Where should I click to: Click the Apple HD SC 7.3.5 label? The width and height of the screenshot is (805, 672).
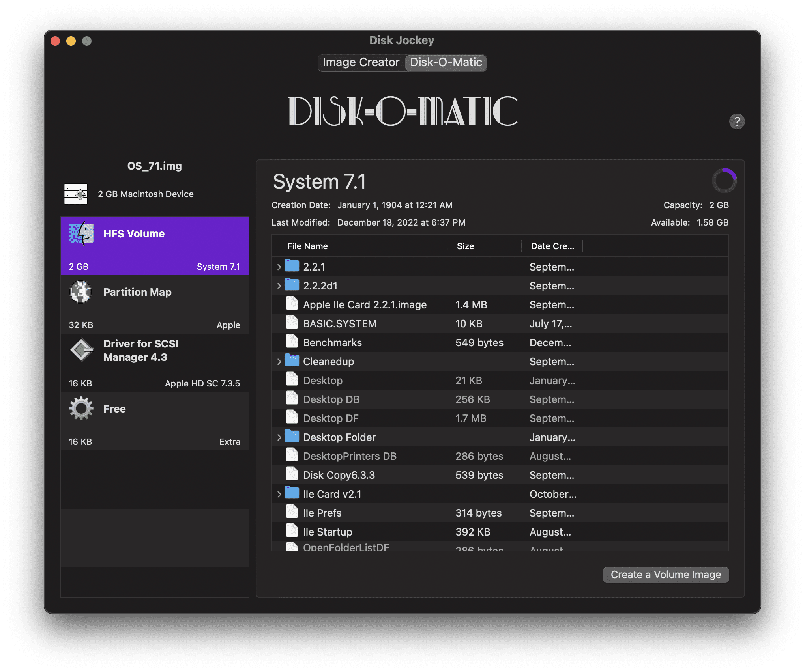coord(202,383)
